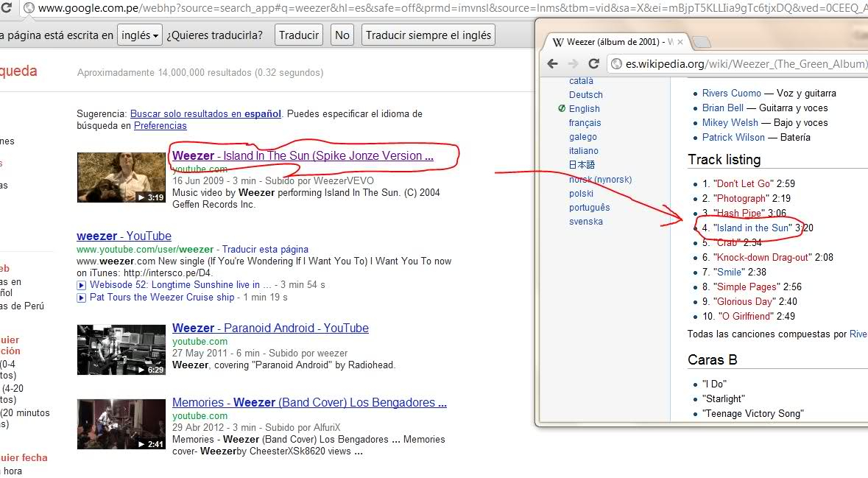The width and height of the screenshot is (868, 478).
Task: Click the No button in translate bar
Action: (x=342, y=35)
